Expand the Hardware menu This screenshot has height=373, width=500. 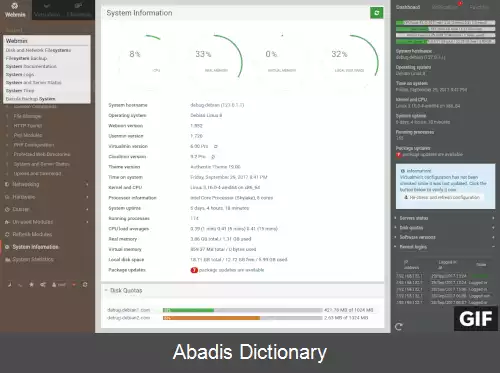47,197
